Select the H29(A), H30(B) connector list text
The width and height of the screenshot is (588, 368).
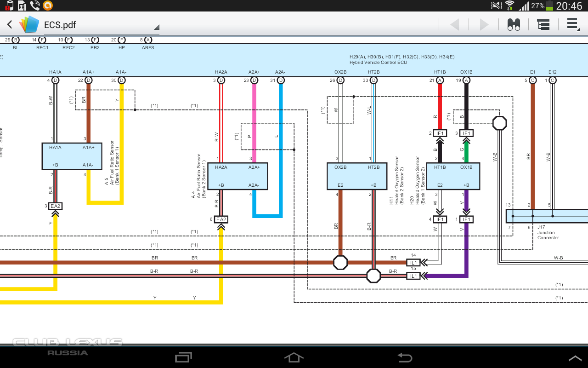[402, 57]
